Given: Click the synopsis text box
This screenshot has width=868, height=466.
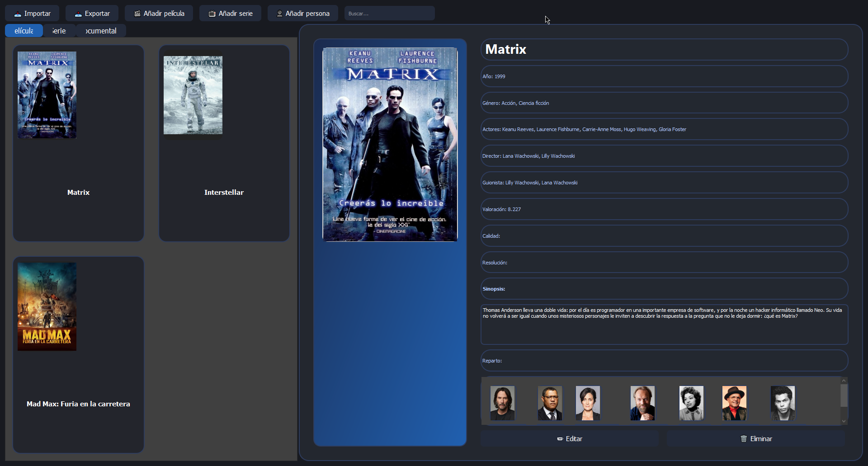Looking at the screenshot, I should click(664, 325).
